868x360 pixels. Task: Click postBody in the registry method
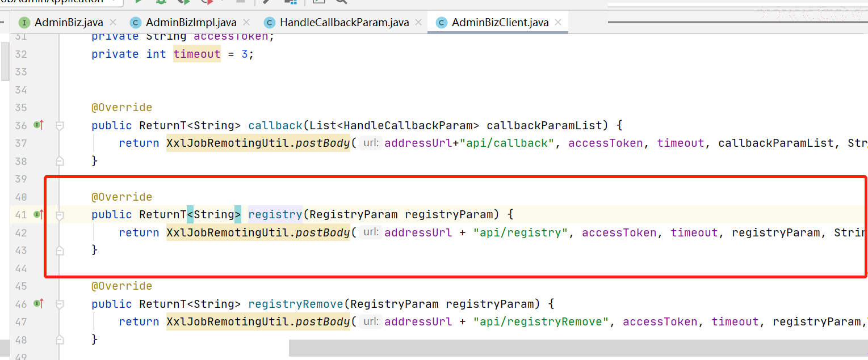click(324, 232)
